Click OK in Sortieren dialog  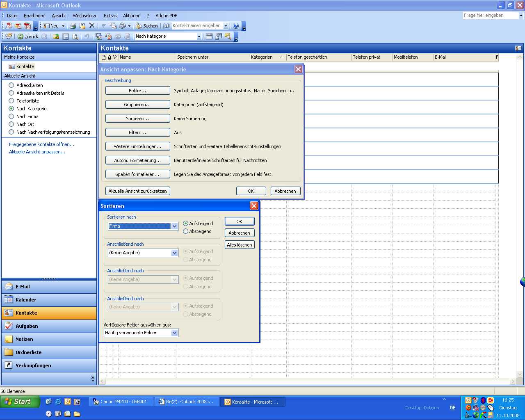(240, 221)
